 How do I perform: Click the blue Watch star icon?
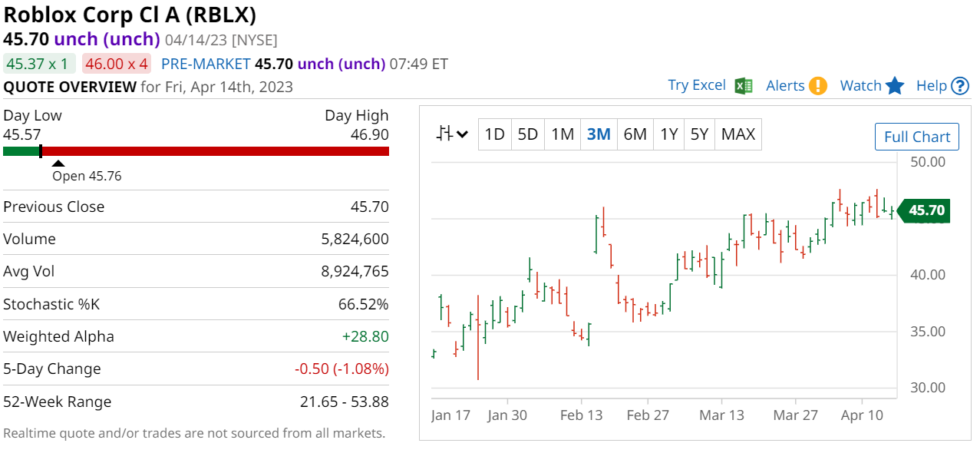point(895,86)
